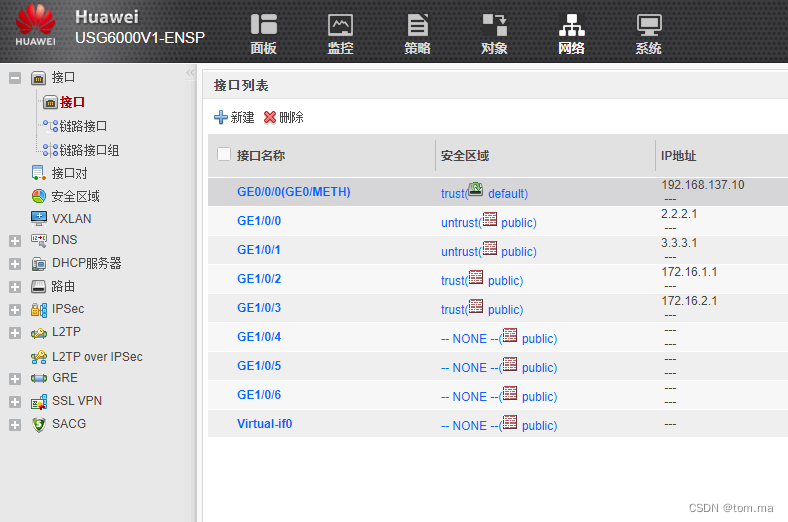Select IP address 2.2.2.1
This screenshot has width=788, height=522.
point(679,214)
